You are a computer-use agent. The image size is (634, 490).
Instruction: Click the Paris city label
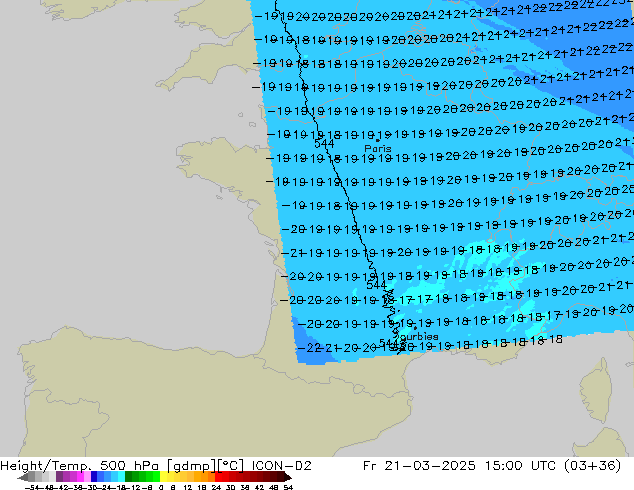378,148
